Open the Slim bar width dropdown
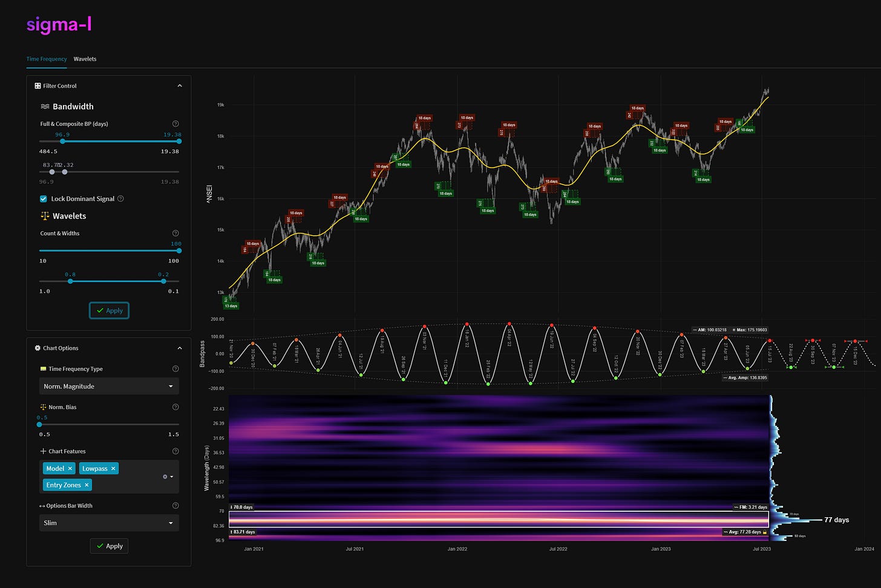The height and width of the screenshot is (588, 881). pos(109,523)
